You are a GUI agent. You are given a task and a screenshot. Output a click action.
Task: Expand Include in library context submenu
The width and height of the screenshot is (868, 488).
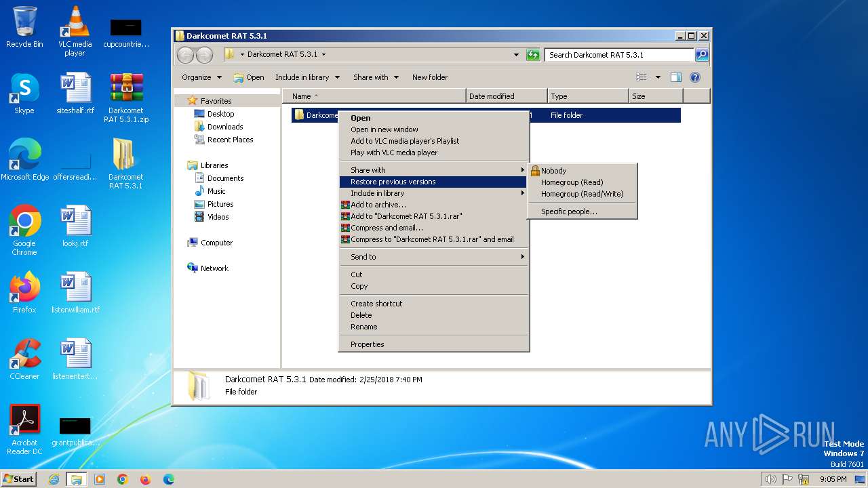[433, 193]
